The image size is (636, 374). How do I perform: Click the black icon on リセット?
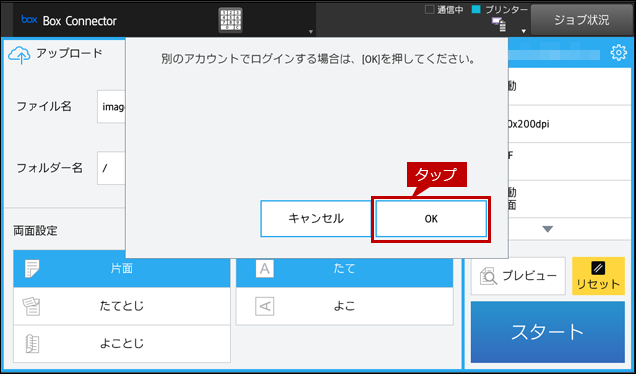coord(598,268)
